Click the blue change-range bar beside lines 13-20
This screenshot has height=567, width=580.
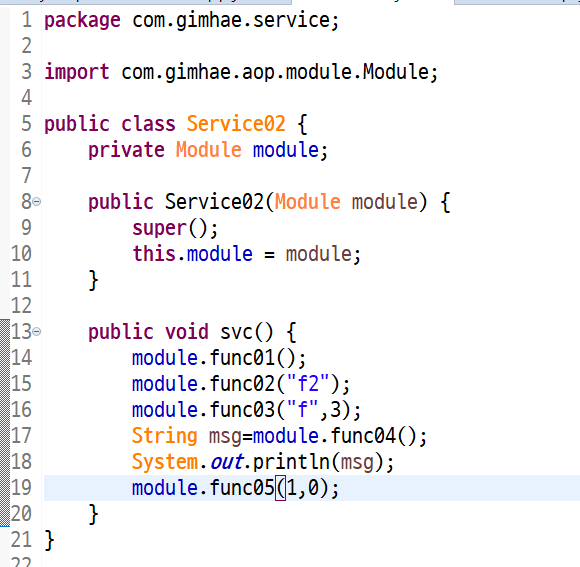[5, 422]
